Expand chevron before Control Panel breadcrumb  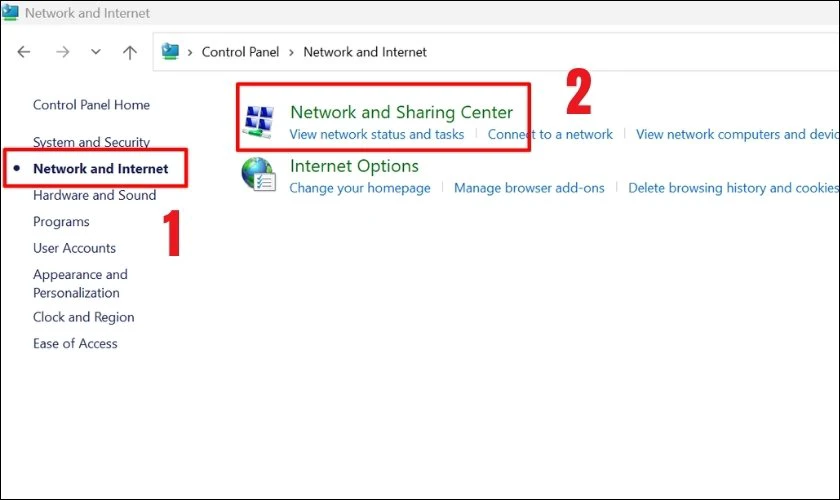[190, 53]
